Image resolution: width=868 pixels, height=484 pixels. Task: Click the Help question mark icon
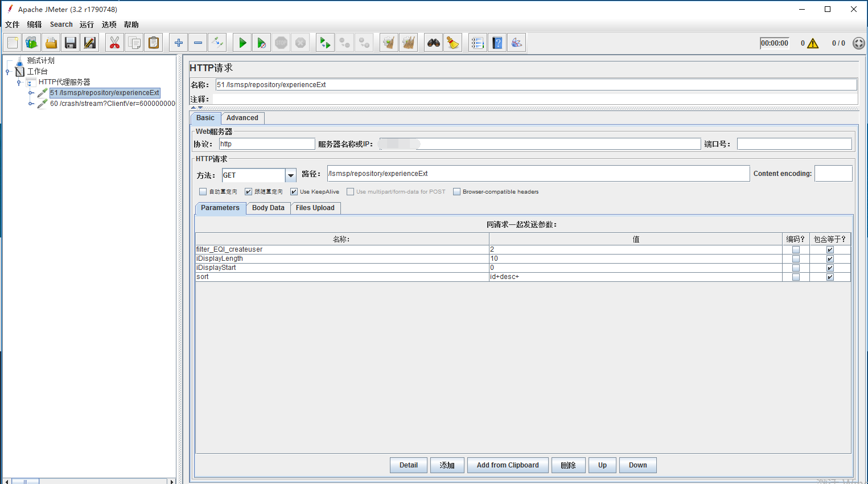(497, 43)
